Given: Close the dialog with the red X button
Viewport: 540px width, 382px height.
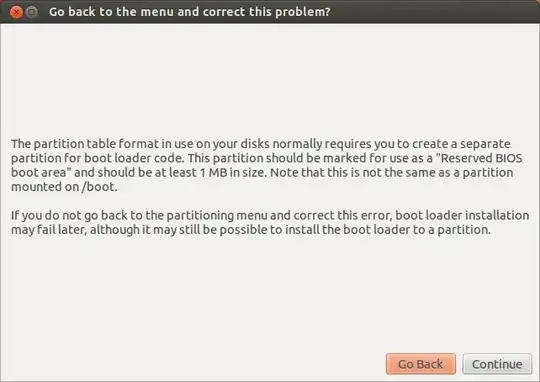Looking at the screenshot, I should tap(16, 12).
